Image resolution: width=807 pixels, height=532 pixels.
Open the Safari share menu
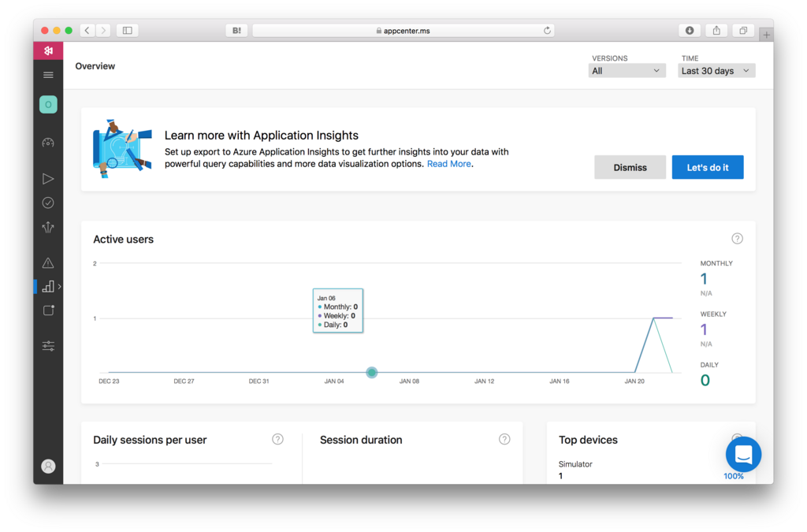[716, 31]
